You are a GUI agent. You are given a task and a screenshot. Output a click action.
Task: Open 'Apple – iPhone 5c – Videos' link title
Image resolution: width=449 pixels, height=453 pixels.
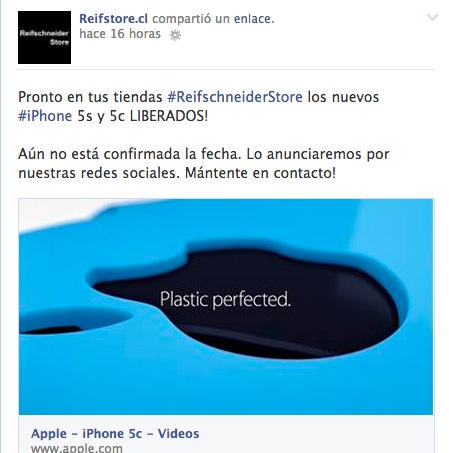click(x=115, y=434)
